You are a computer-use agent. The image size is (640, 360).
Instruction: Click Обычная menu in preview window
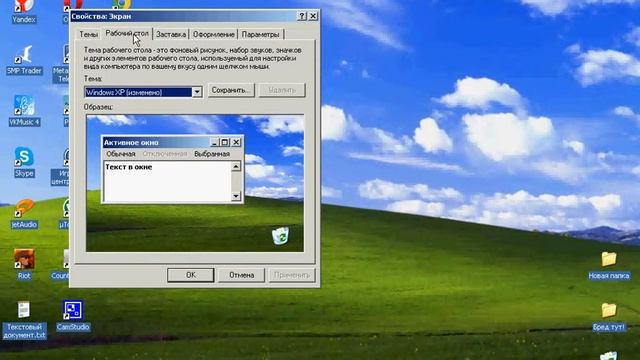(x=121, y=154)
